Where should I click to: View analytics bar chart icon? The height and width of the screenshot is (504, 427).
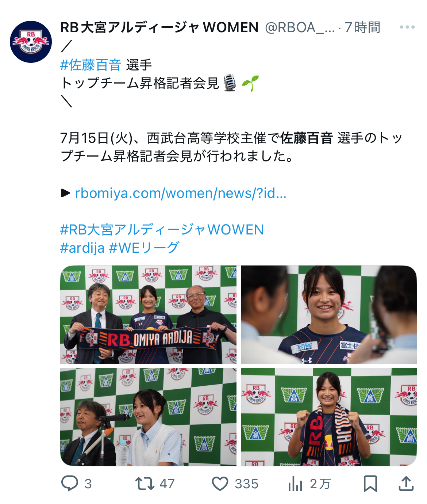pyautogui.click(x=295, y=484)
